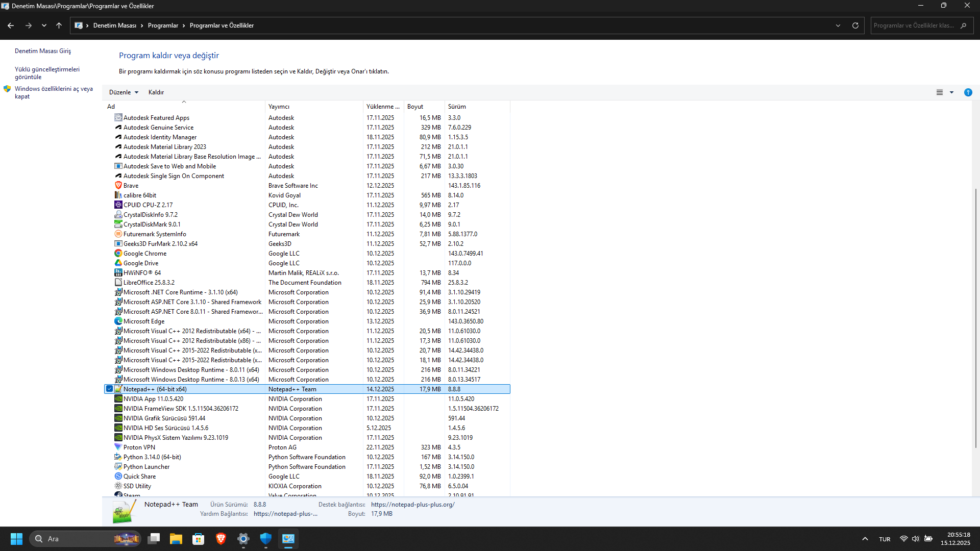Screen dimensions: 980x551
Task: Click the calibre 64bit program icon
Action: 118,195
